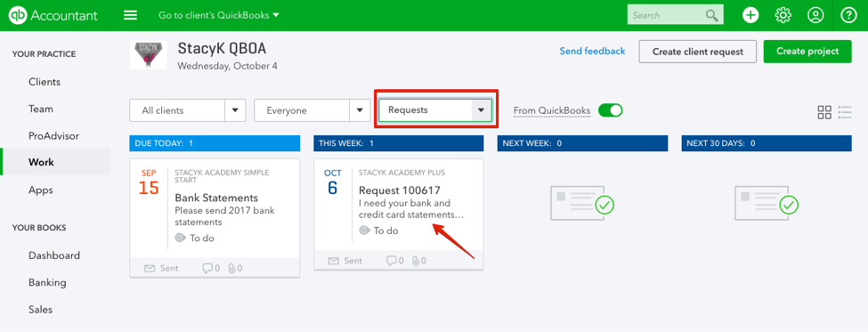Click the NEXT WEEK column header
The height and width of the screenshot is (332, 868).
582,143
